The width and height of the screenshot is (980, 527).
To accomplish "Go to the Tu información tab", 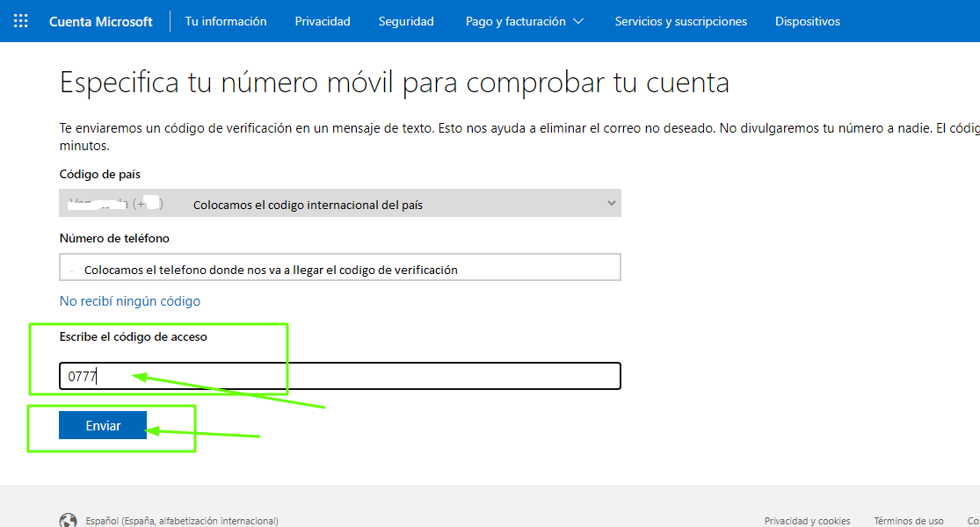I will point(226,21).
